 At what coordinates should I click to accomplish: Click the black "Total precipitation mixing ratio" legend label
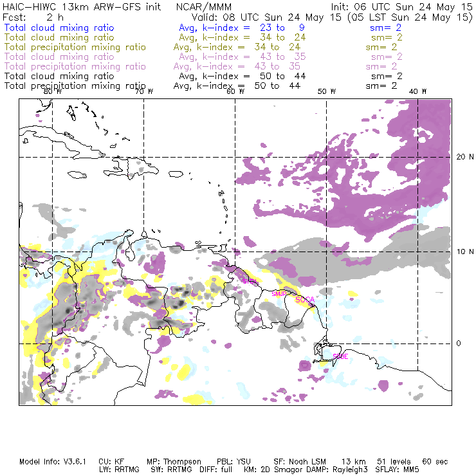pos(75,86)
